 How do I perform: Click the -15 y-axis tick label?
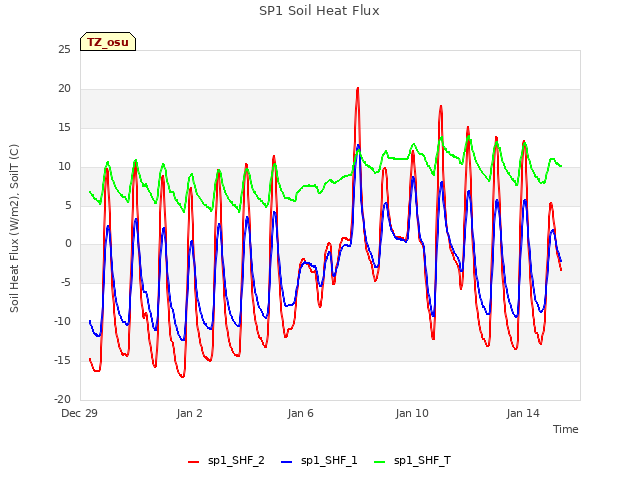click(63, 360)
